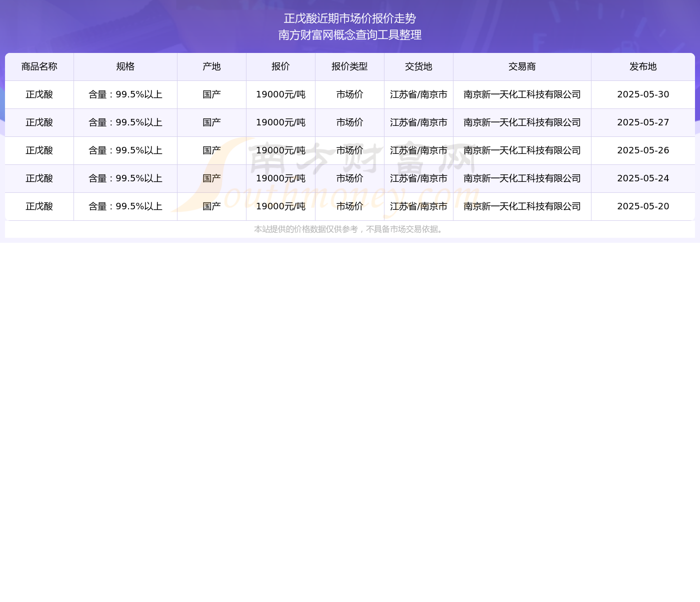The height and width of the screenshot is (602, 700).
Task: Click the date 2025-05-30
Action: 643,94
